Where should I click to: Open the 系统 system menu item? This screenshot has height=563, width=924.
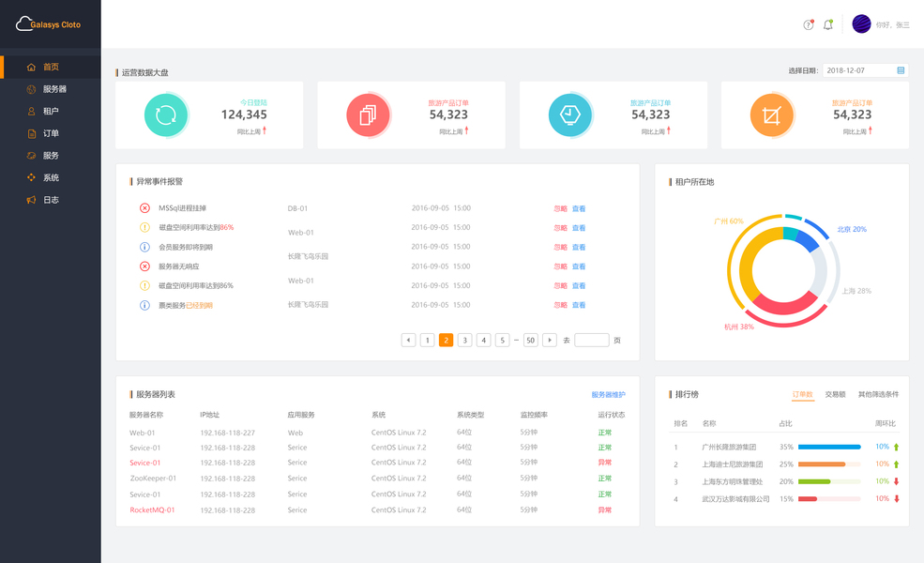(x=50, y=177)
